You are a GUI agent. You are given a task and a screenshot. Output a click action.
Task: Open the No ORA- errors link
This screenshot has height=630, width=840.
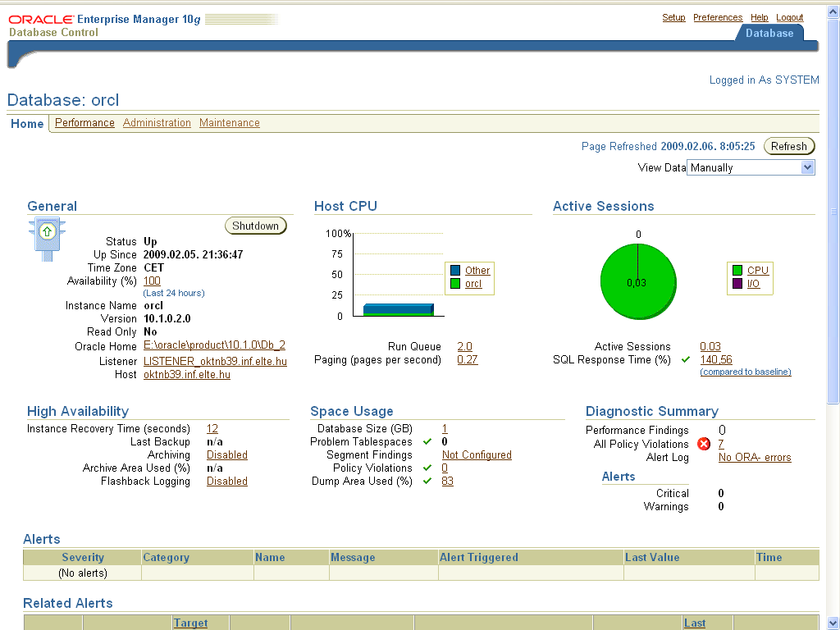[755, 458]
